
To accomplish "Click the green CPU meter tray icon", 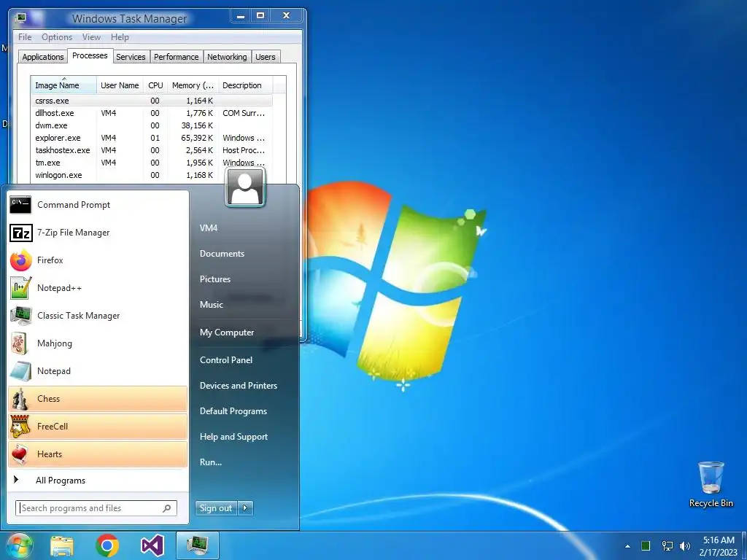I will tap(646, 545).
